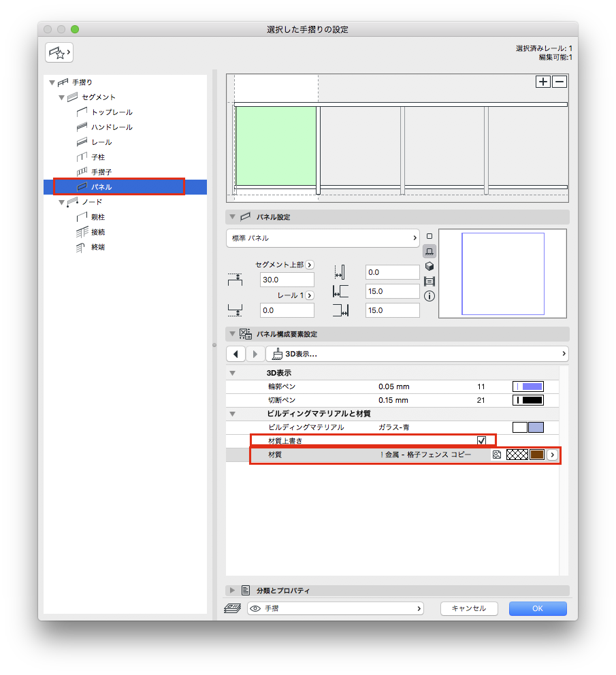Collapse the 3D表示 group triangle

(233, 373)
